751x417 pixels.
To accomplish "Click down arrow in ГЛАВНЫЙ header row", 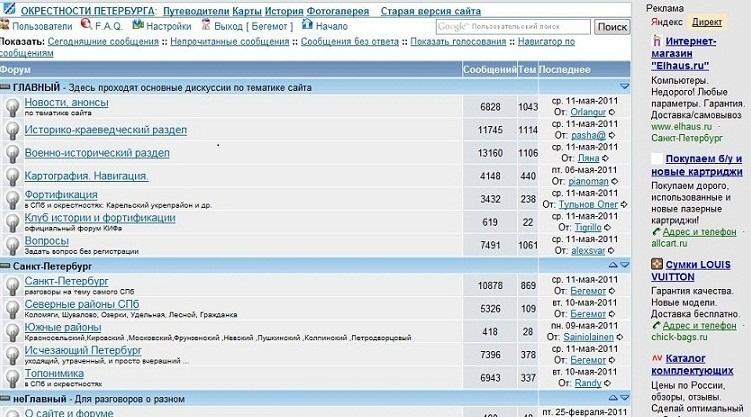I will [x=624, y=88].
